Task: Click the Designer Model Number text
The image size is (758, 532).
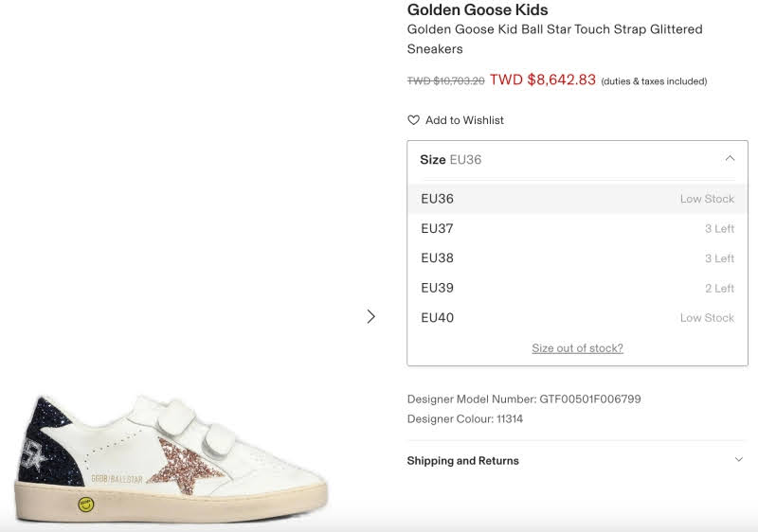Action: 524,399
